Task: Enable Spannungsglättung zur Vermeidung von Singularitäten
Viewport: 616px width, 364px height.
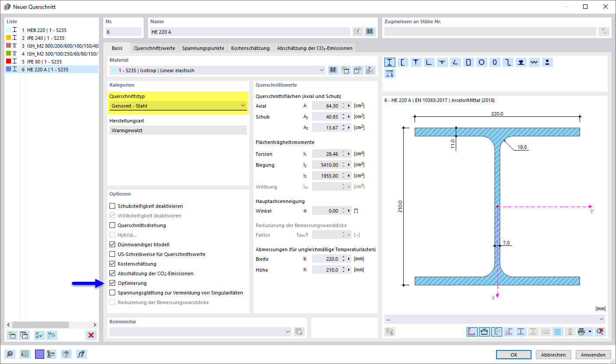Action: pyautogui.click(x=113, y=293)
